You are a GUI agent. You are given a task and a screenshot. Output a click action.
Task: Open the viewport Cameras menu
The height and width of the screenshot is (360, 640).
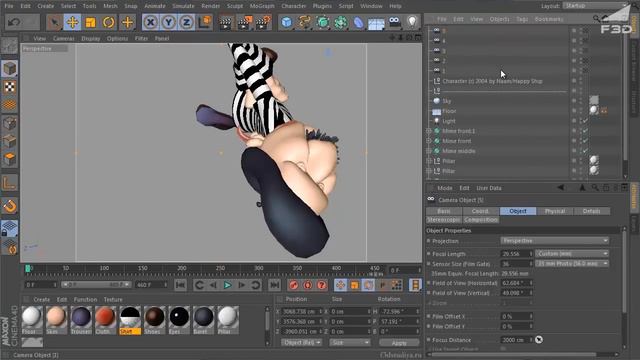point(63,38)
